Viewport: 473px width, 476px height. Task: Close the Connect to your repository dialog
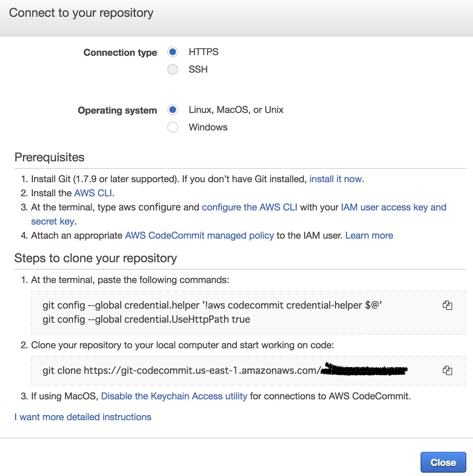(x=443, y=462)
